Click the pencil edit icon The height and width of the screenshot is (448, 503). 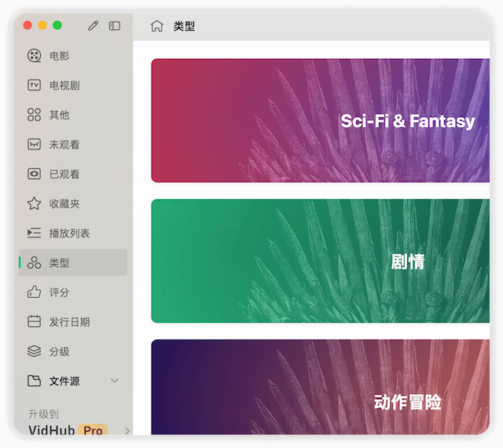click(x=94, y=26)
